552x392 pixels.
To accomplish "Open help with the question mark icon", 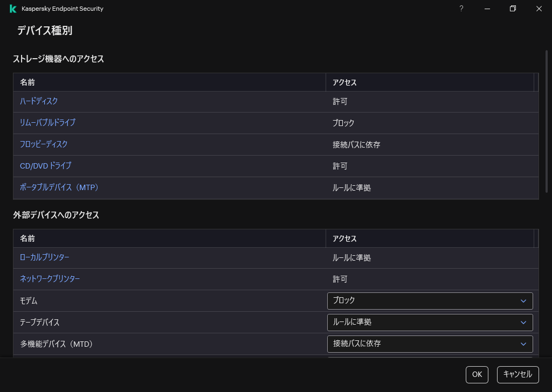I will point(461,9).
